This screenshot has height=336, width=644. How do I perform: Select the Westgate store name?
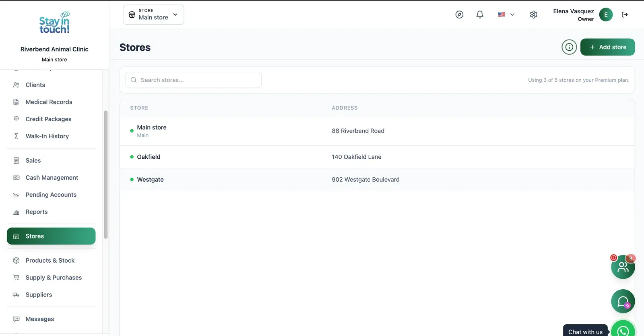[x=150, y=180]
